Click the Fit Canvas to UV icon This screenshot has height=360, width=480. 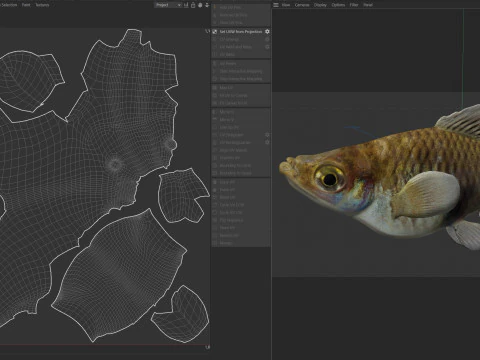[215, 103]
